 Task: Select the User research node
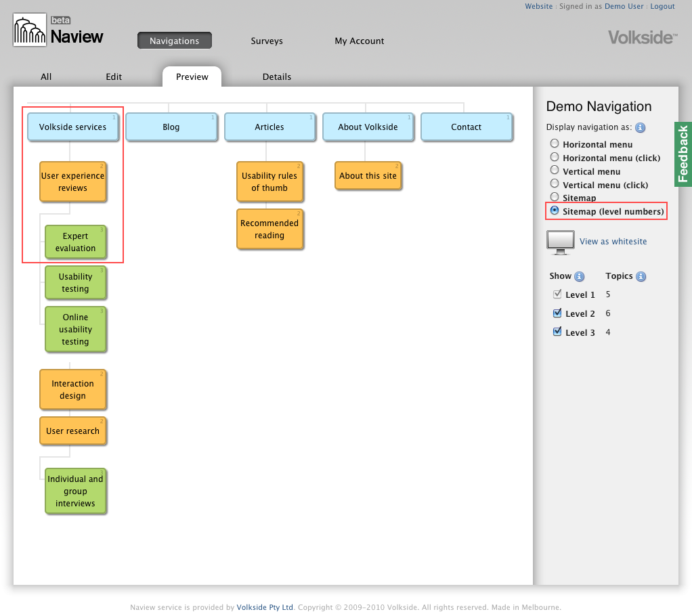73,431
